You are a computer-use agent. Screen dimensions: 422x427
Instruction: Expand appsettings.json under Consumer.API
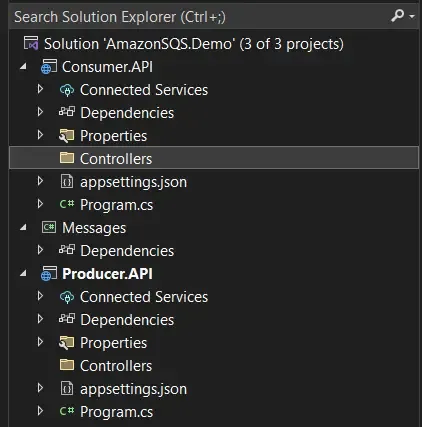(x=40, y=181)
